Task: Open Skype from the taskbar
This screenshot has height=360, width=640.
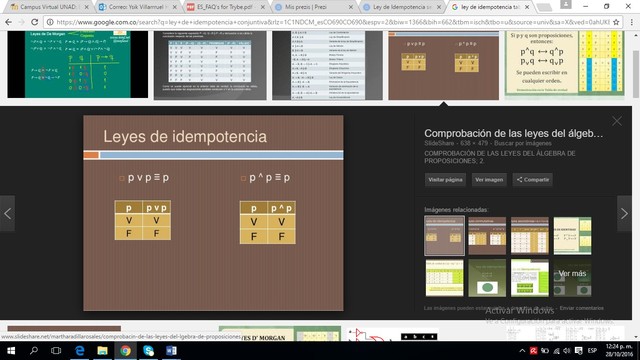Action: click(149, 351)
